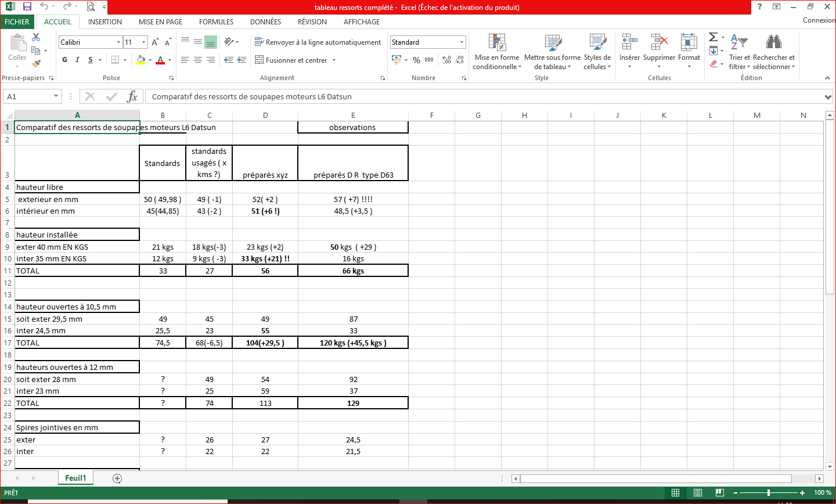Switch to the DONNÉES tab
Image resolution: width=836 pixels, height=504 pixels.
265,21
